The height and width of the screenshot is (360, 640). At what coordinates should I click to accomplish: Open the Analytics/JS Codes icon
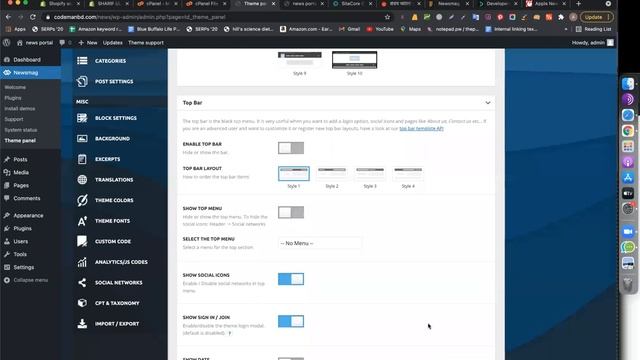pyautogui.click(x=82, y=262)
